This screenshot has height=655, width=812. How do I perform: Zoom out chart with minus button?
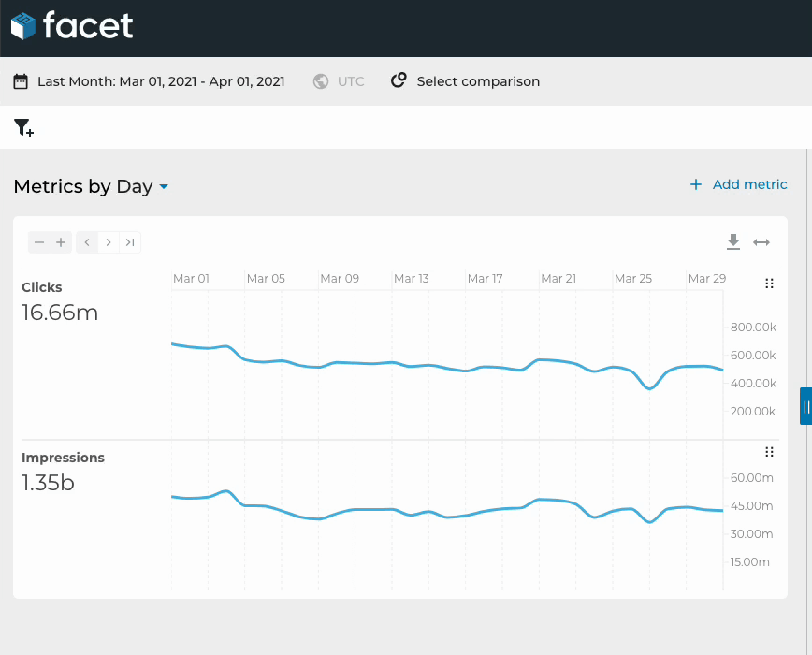(39, 242)
